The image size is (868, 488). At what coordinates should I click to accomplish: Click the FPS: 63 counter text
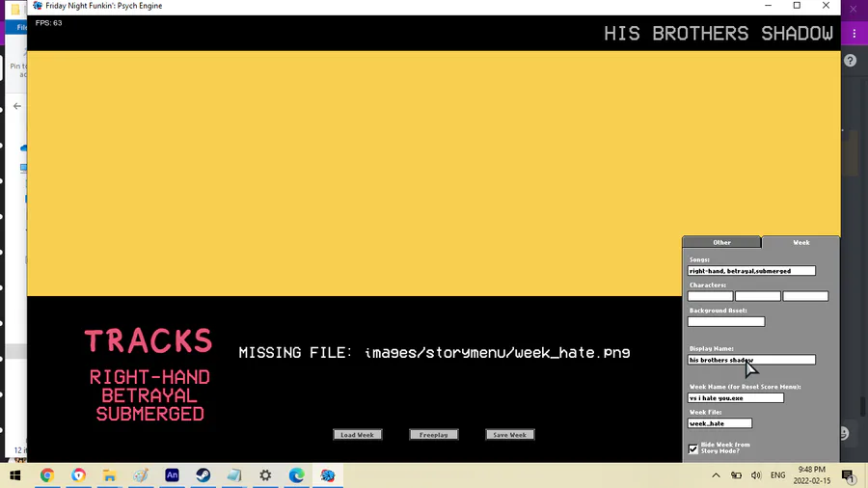point(49,23)
